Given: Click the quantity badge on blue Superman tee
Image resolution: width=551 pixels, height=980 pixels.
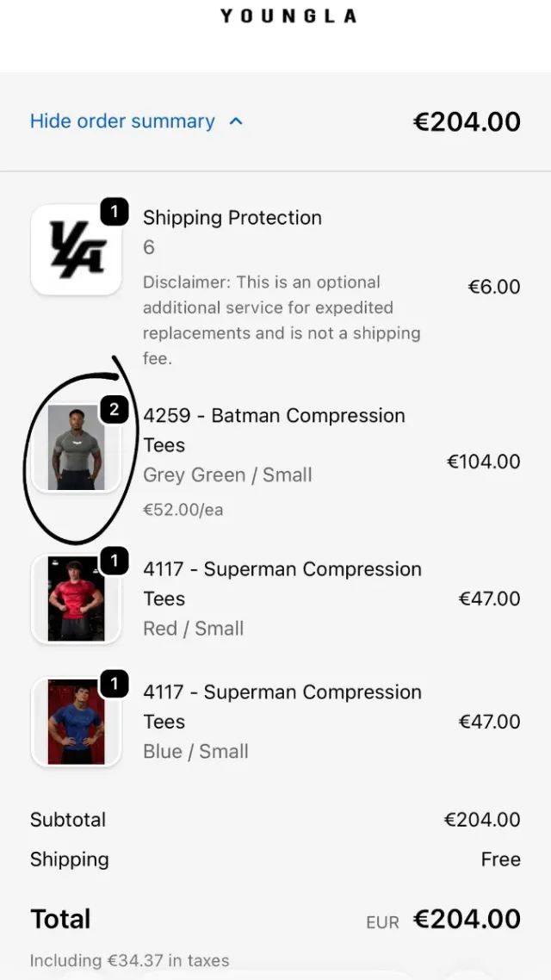Looking at the screenshot, I should pos(113,684).
